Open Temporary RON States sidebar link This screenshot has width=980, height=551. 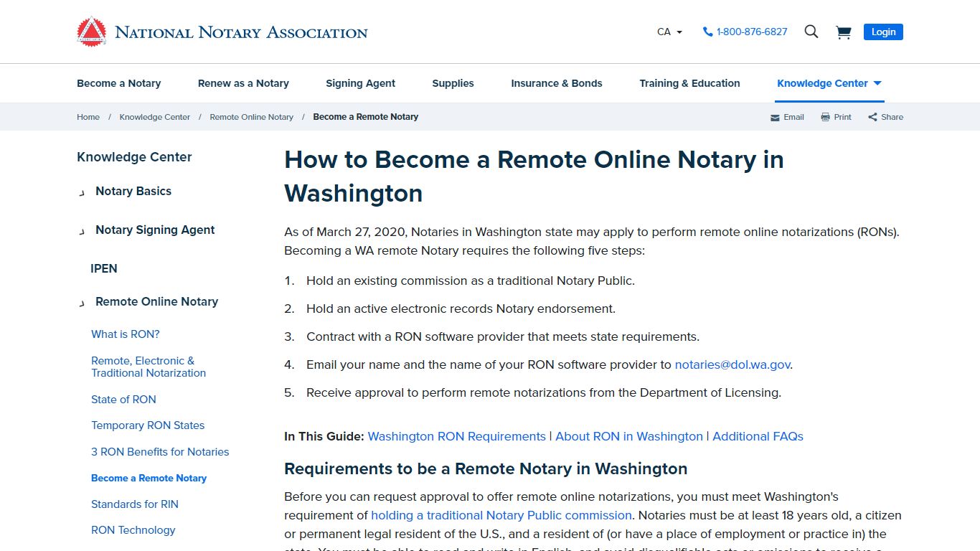(148, 425)
